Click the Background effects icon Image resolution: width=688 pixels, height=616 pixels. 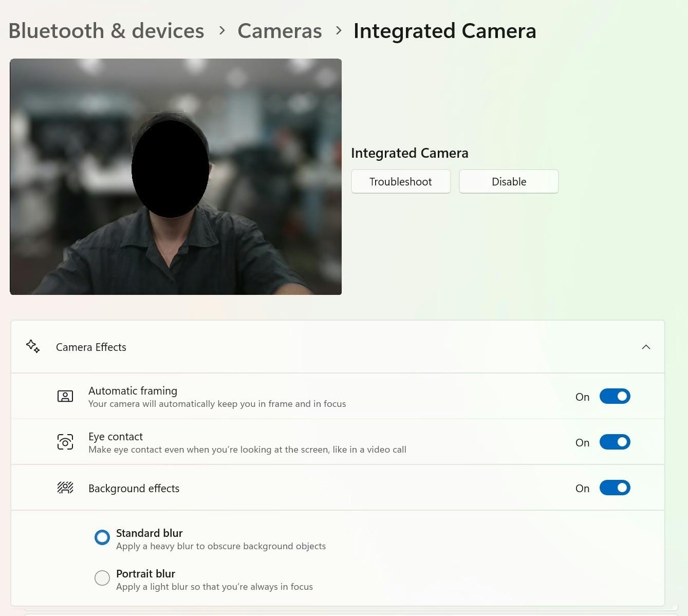65,488
